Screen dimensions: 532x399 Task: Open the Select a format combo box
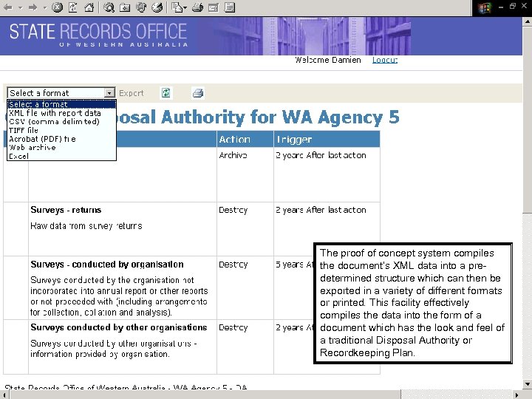click(x=61, y=93)
